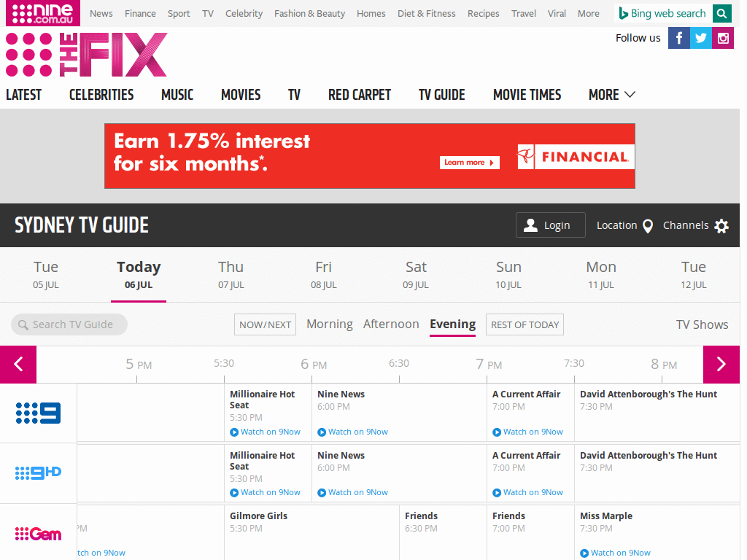Select Sun 10 JUL date tab
747x560 pixels.
[508, 275]
